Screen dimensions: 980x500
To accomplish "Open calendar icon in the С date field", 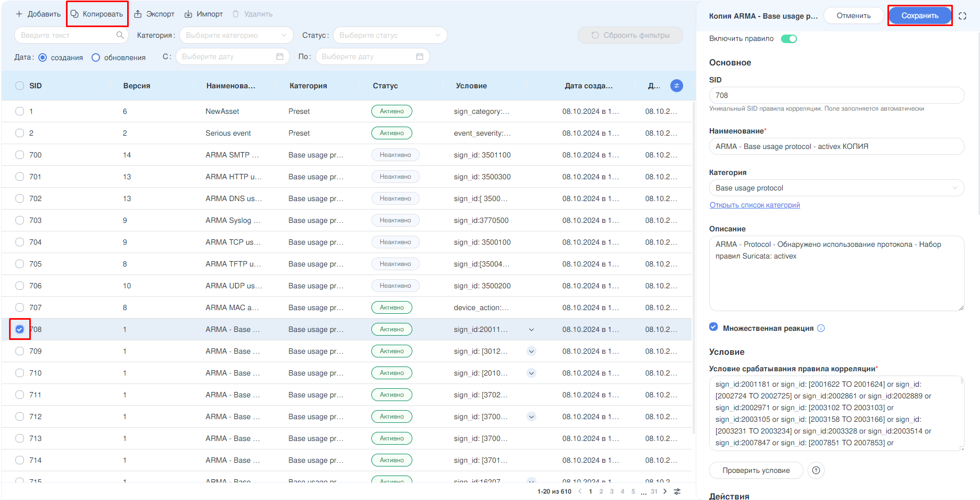I will (x=280, y=56).
